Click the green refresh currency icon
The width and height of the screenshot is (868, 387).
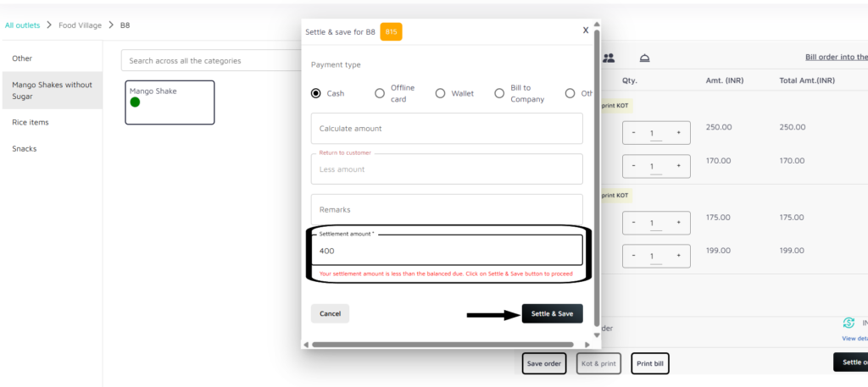(x=849, y=323)
